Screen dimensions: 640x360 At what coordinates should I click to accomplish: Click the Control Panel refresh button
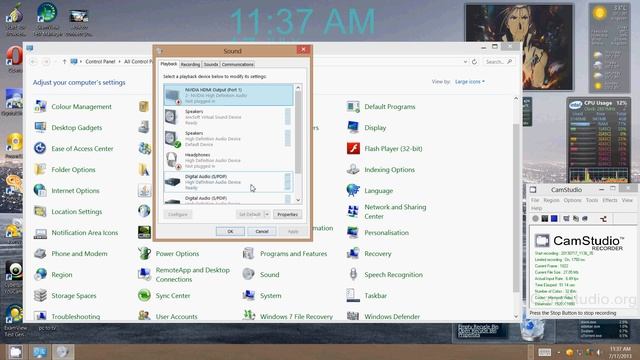pyautogui.click(x=474, y=62)
